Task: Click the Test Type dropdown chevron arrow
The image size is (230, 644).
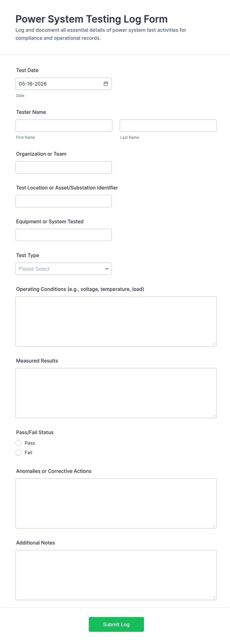Action: pyautogui.click(x=107, y=269)
